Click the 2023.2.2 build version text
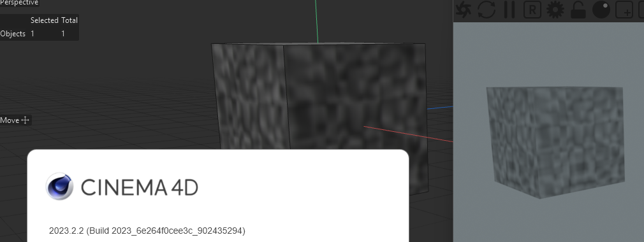The height and width of the screenshot is (242, 644). click(147, 231)
